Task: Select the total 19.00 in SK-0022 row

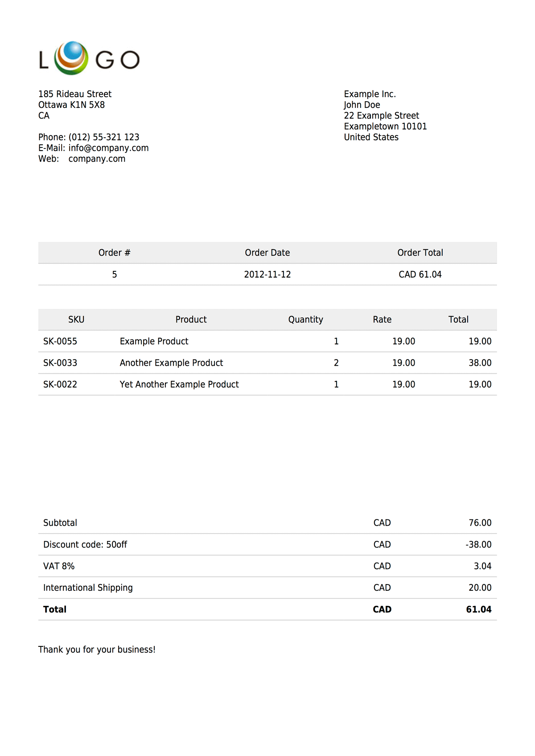Action: click(x=480, y=384)
